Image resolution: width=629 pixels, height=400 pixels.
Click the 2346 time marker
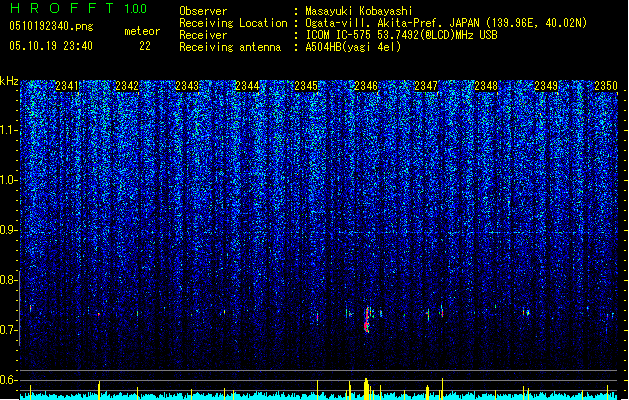(x=366, y=85)
